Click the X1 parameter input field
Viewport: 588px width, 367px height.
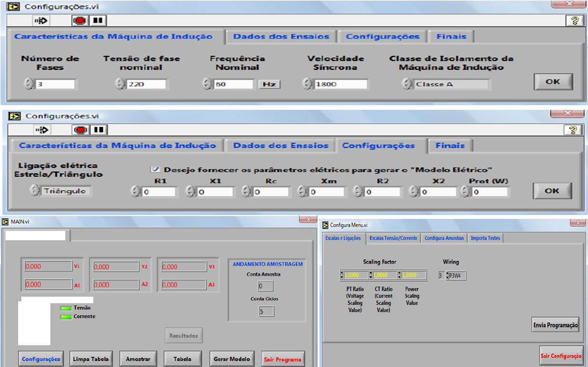(x=215, y=192)
